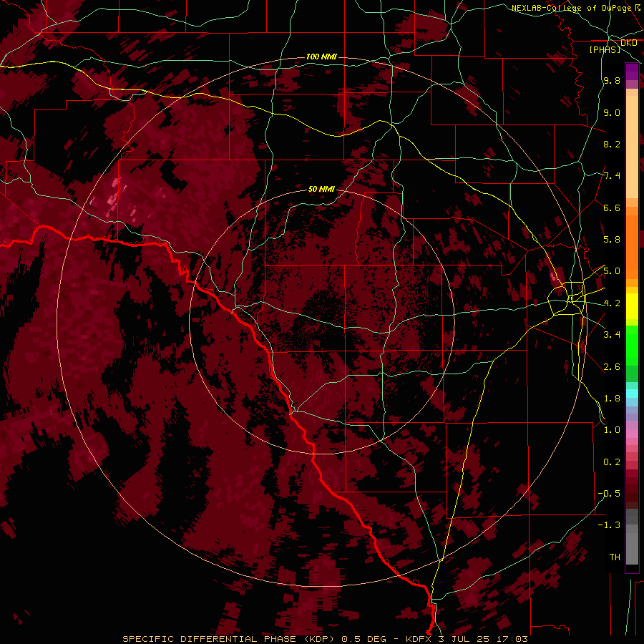This screenshot has width=644, height=644.
Task: Click the 0.2 value on color scale
Action: pyautogui.click(x=612, y=462)
